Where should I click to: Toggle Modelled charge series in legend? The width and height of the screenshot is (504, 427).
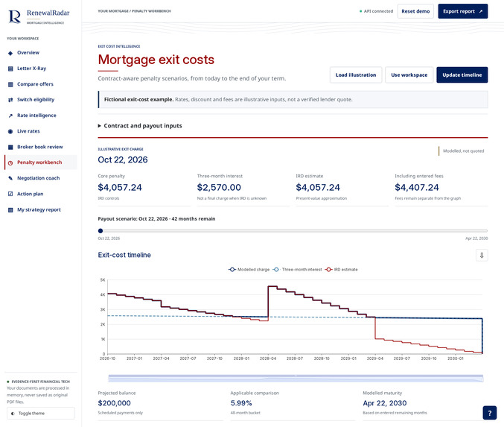coord(249,270)
